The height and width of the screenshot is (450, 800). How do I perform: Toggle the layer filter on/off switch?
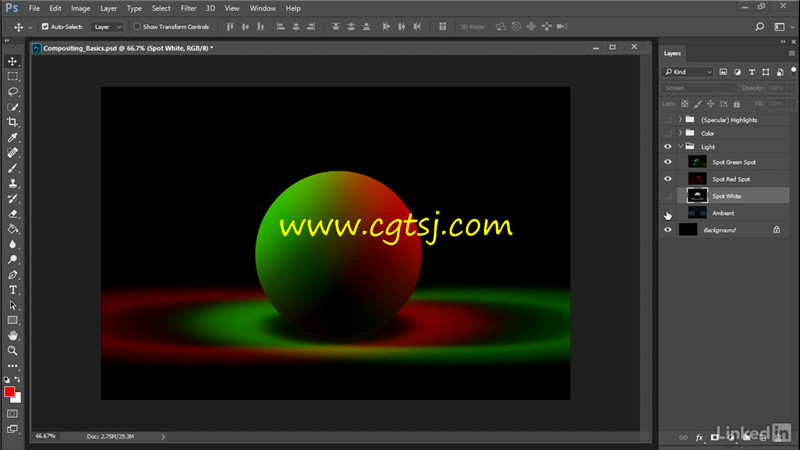pos(793,70)
